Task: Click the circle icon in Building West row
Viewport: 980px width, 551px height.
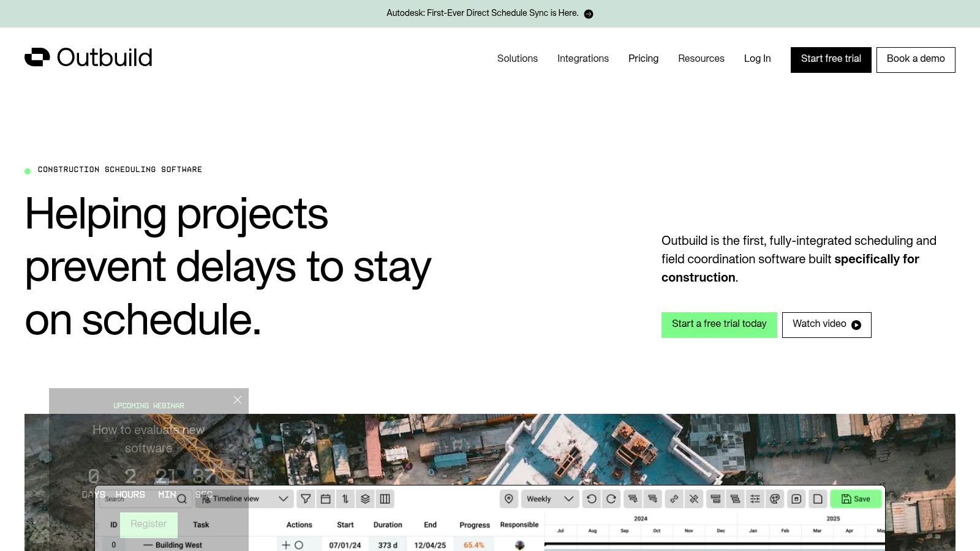Action: click(299, 545)
